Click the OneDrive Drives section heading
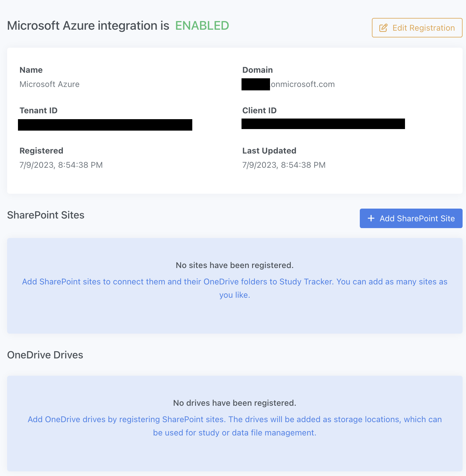This screenshot has width=466, height=476. point(45,355)
